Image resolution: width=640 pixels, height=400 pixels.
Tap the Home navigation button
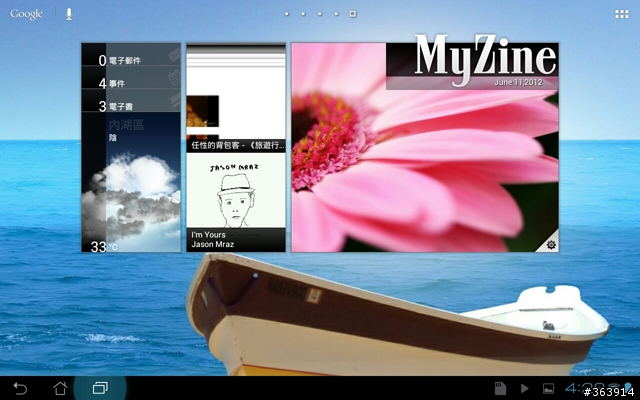pyautogui.click(x=60, y=388)
